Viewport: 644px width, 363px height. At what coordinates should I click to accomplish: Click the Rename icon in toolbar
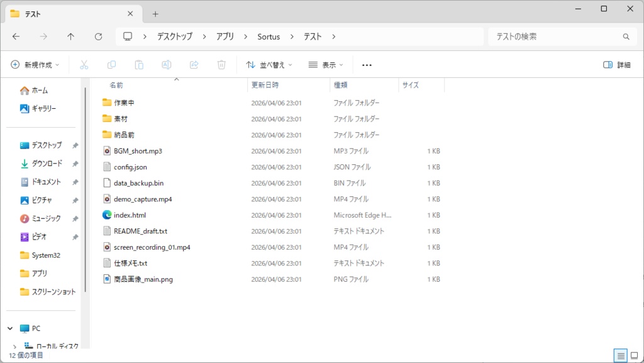point(166,65)
